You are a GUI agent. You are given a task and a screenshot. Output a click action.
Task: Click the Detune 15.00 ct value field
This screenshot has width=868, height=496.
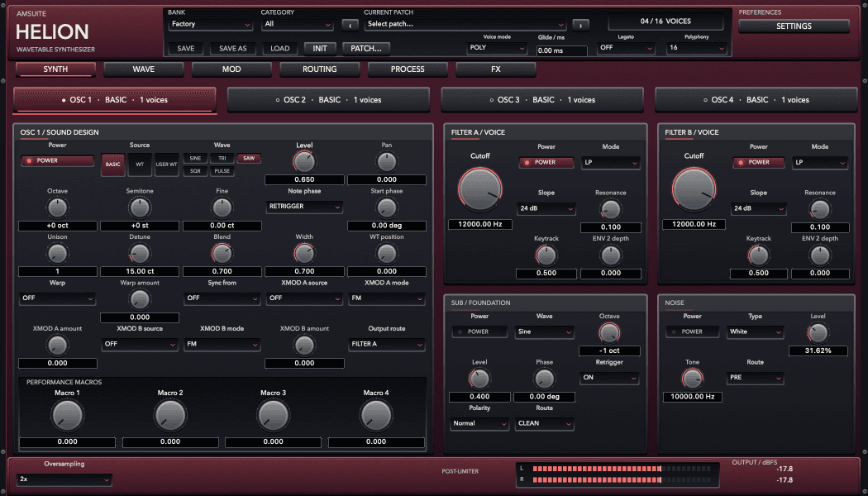(x=140, y=271)
